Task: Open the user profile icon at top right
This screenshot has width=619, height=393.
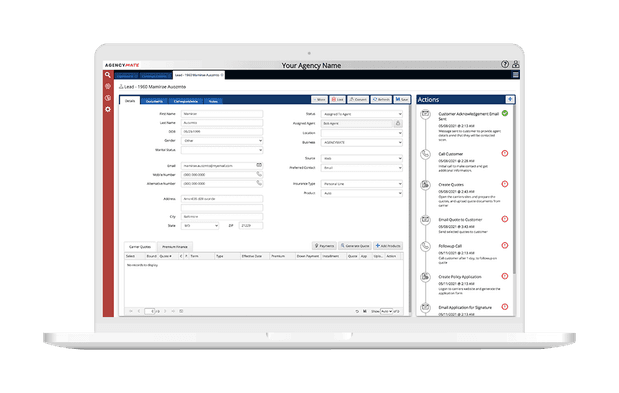Action: (x=516, y=64)
